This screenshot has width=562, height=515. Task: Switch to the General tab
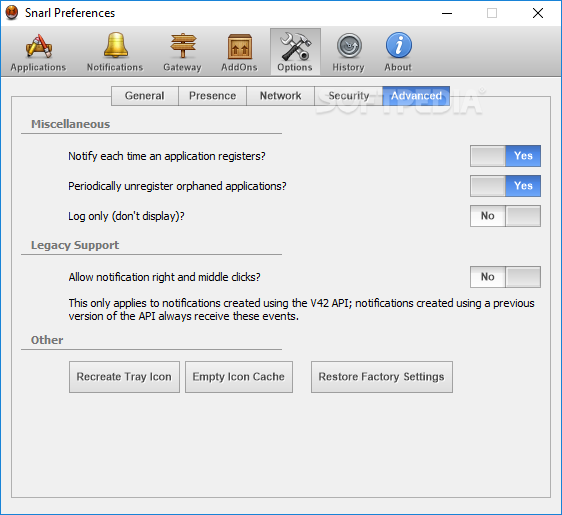click(x=145, y=96)
